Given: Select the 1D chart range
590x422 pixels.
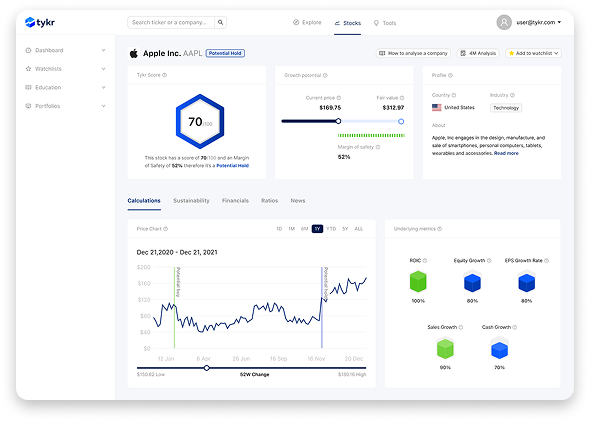Looking at the screenshot, I should click(x=279, y=229).
